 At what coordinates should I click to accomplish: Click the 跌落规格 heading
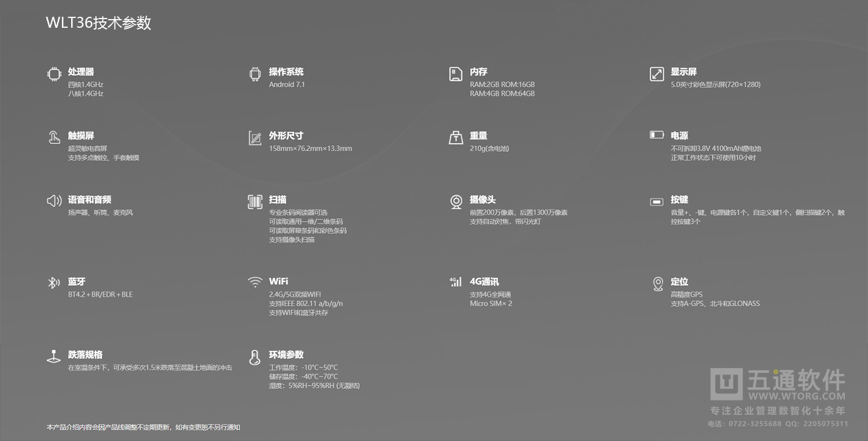[x=85, y=355]
